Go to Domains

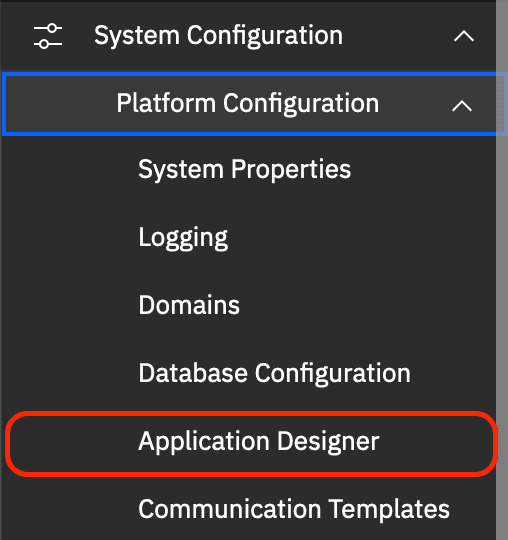coord(189,305)
